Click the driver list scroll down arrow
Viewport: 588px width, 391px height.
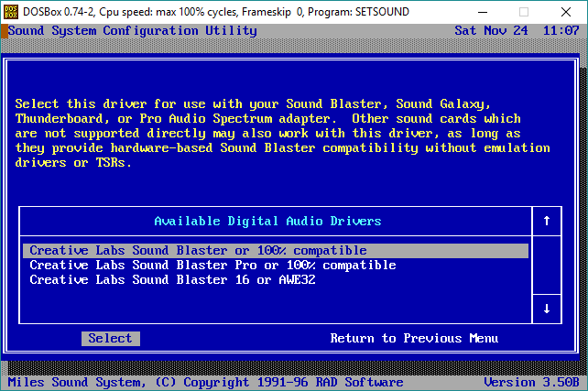[547, 309]
